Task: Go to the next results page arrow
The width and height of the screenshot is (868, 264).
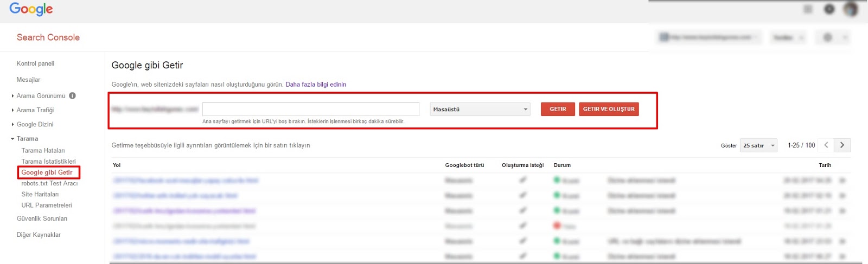Action: pos(842,145)
